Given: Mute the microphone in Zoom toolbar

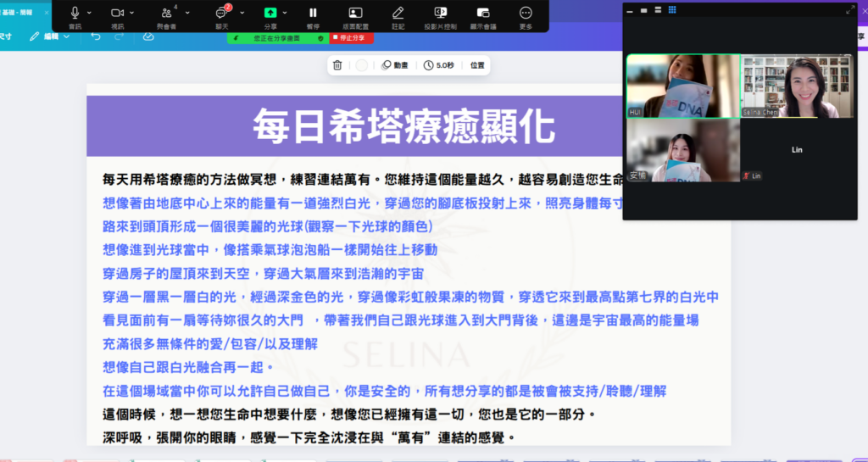Looking at the screenshot, I should [x=75, y=13].
